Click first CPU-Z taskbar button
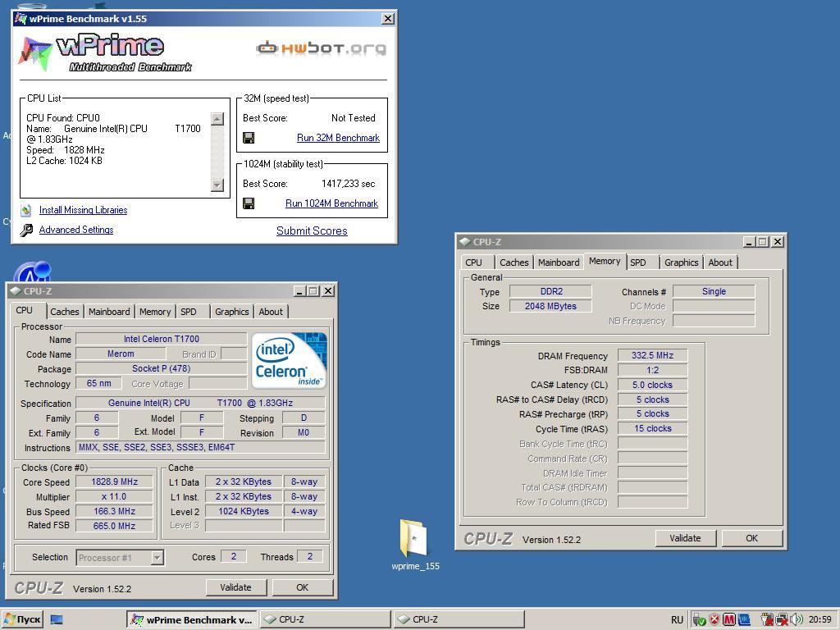Viewport: 840px width, 630px height. 326,620
